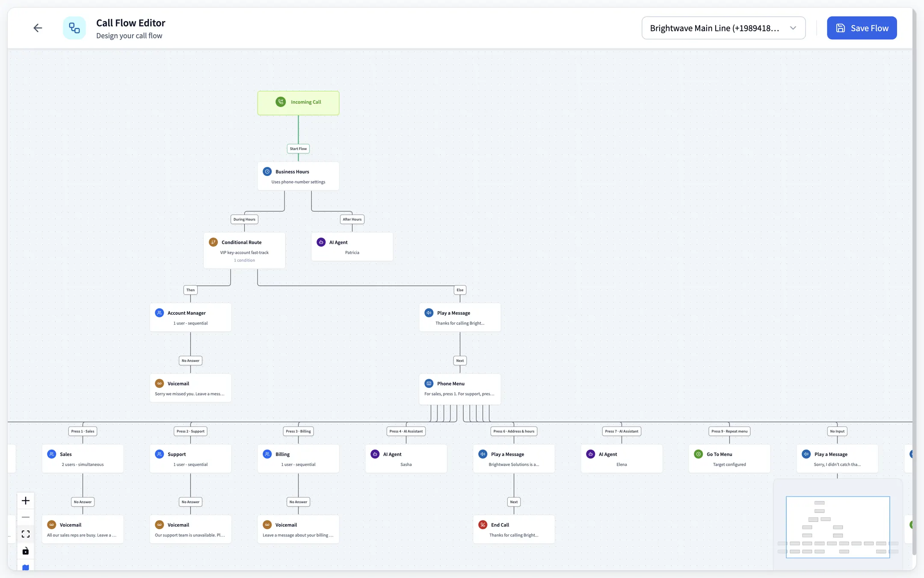Click No Answer label under Support
Screen dimensions: 924x578
coord(190,502)
